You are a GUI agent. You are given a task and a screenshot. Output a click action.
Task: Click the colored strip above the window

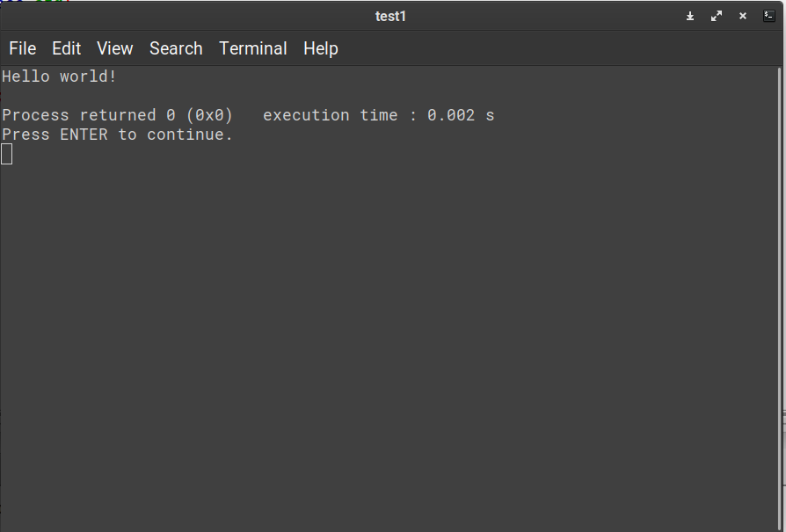click(35, 3)
